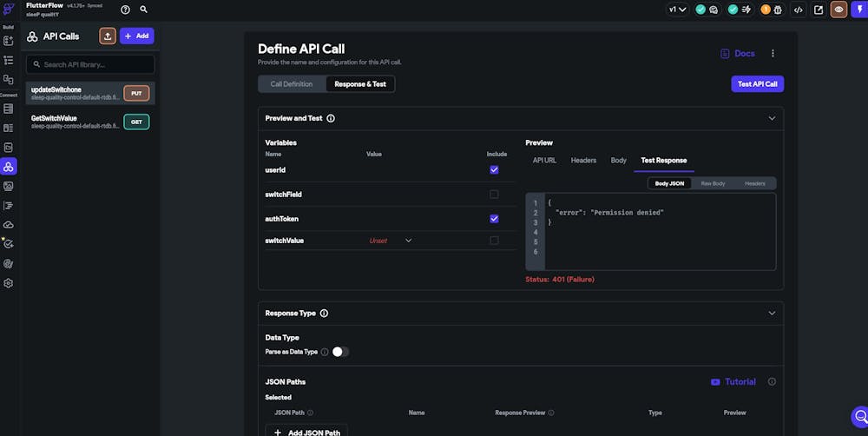The width and height of the screenshot is (868, 436).
Task: Click the top bar search magnifier icon
Action: tap(143, 10)
